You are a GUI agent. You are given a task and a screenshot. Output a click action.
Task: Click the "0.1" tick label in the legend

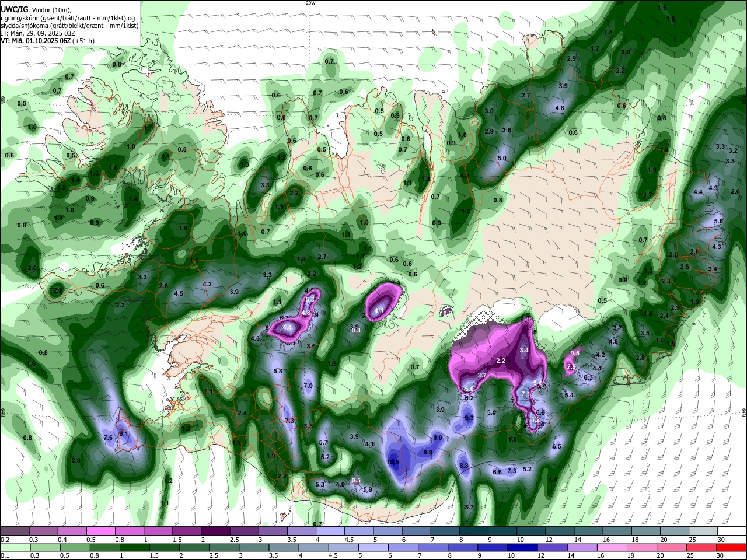click(5, 556)
